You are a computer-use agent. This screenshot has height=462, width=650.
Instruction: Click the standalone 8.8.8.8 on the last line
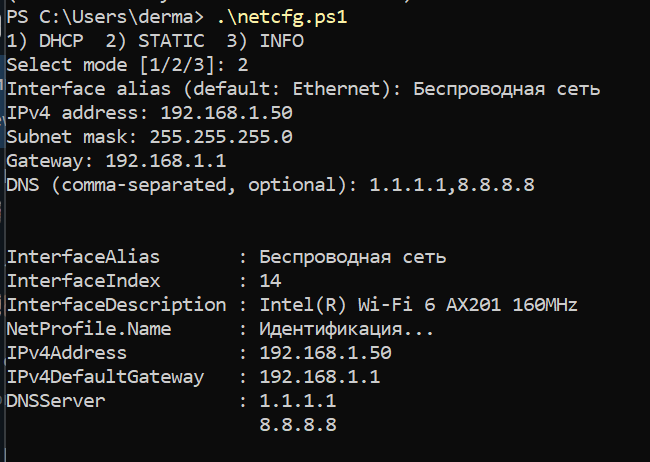pos(297,425)
